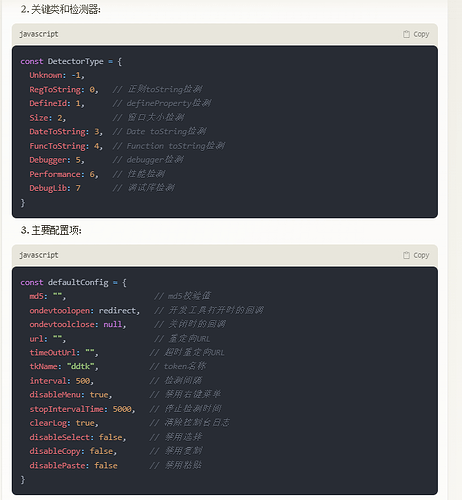Click the 'timeOutUrl: "",' entry
Viewport: 462px width, 500px height.
click(x=64, y=353)
